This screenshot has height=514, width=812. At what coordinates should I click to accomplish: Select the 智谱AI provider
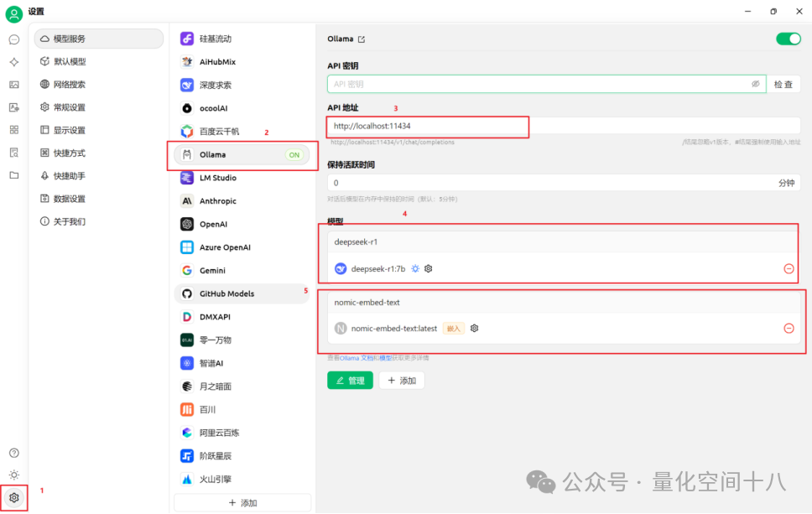[242, 363]
